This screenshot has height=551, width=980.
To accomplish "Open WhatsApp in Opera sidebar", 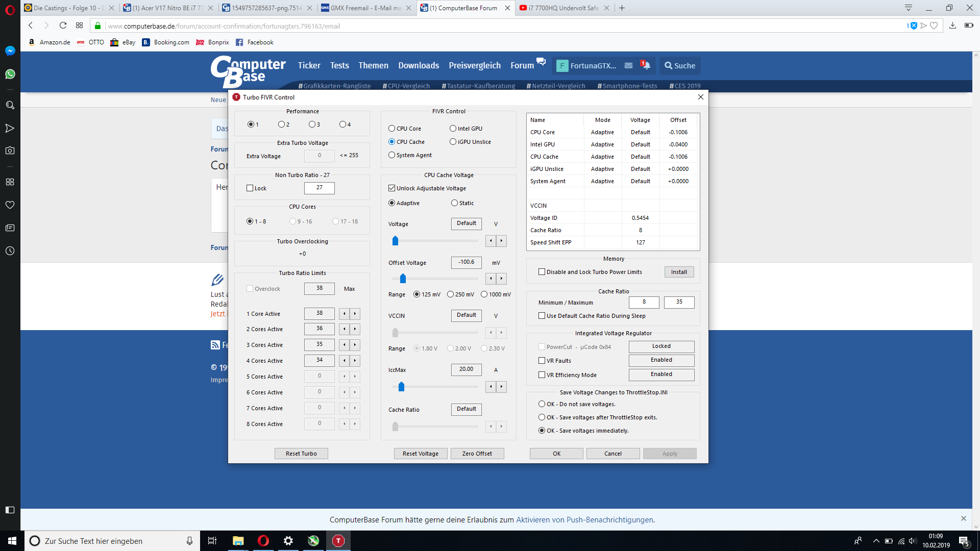I will pos(10,74).
